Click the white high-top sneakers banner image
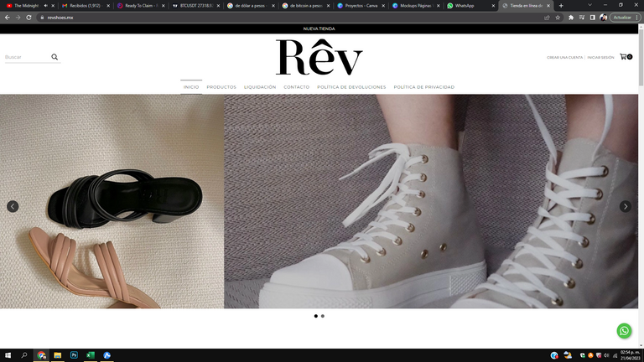Screen dimensions: 644x362 (431, 201)
